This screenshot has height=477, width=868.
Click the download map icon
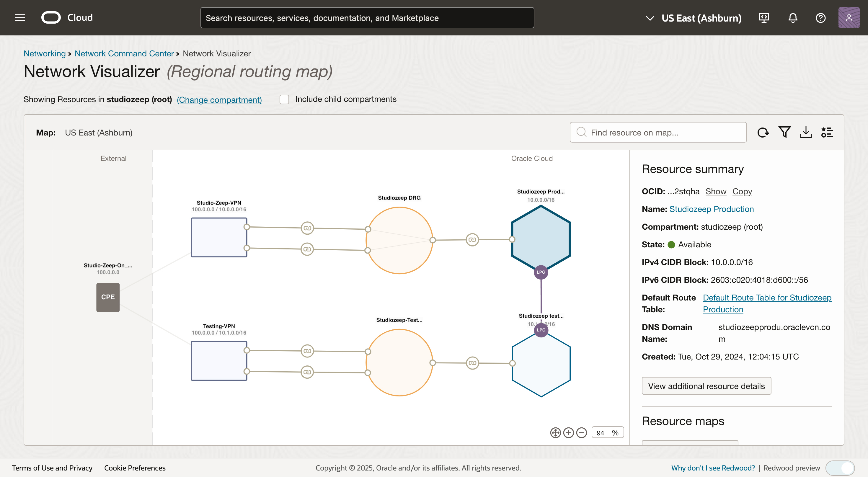pyautogui.click(x=806, y=133)
